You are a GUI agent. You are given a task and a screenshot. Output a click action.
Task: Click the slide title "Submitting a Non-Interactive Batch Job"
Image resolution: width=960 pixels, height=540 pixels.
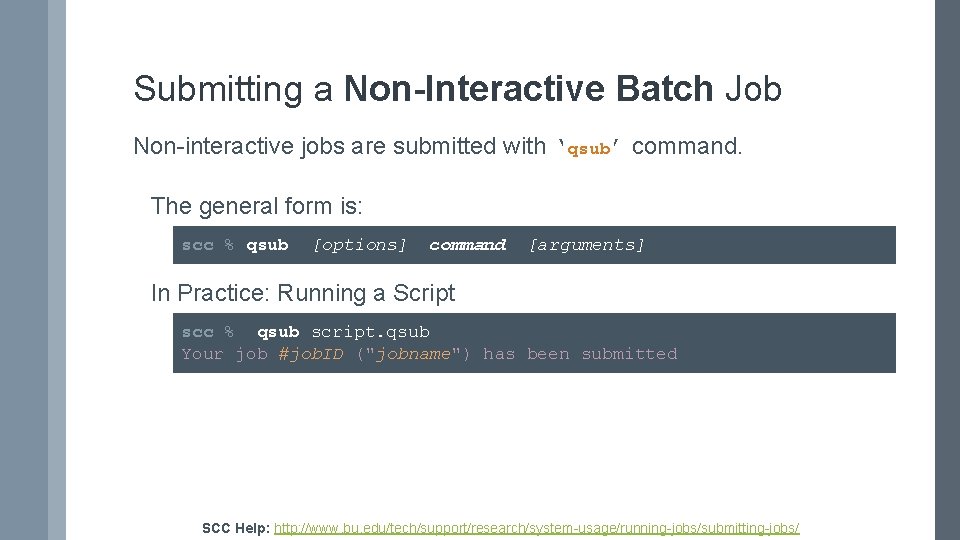[x=457, y=89]
